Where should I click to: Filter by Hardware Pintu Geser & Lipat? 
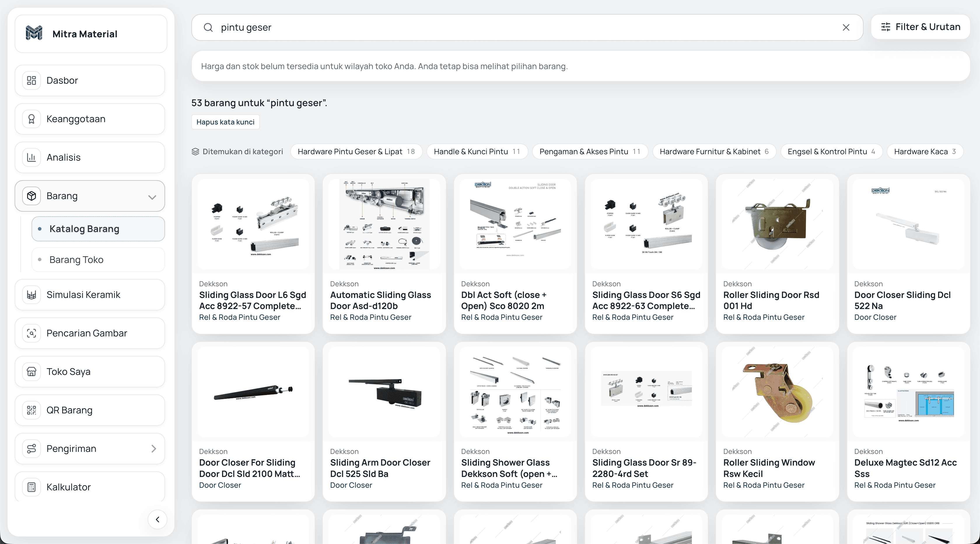click(356, 152)
